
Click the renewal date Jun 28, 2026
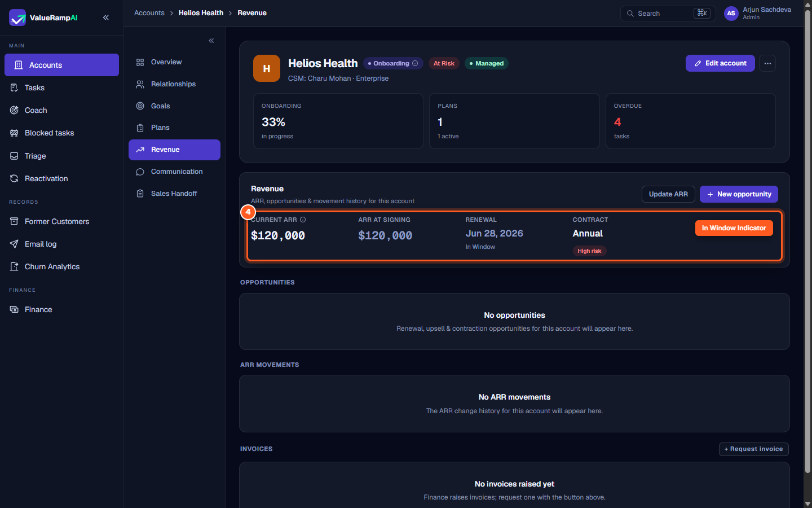[x=494, y=233]
